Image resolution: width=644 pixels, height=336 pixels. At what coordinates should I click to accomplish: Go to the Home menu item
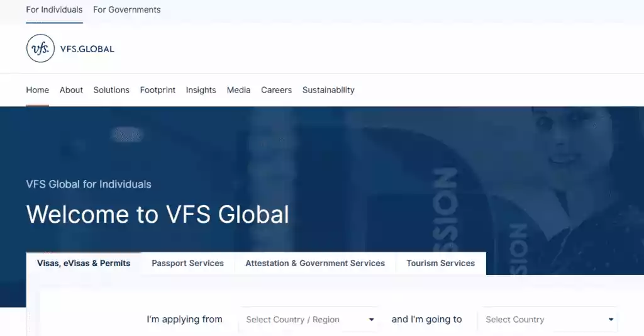click(37, 90)
